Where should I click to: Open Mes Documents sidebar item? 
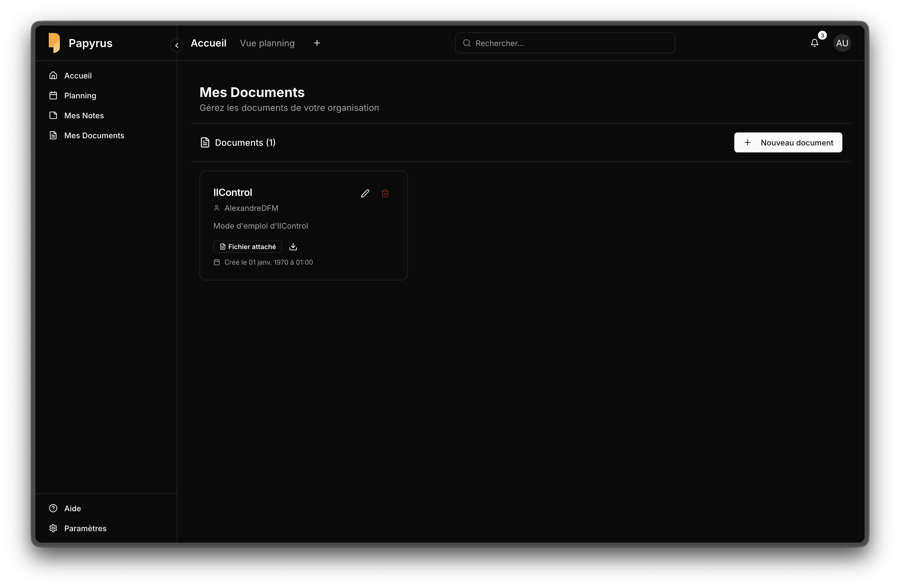point(94,136)
